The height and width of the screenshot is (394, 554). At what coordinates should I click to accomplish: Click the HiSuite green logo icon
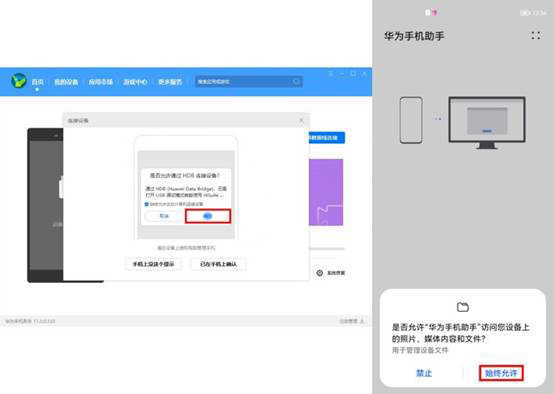pos(18,81)
